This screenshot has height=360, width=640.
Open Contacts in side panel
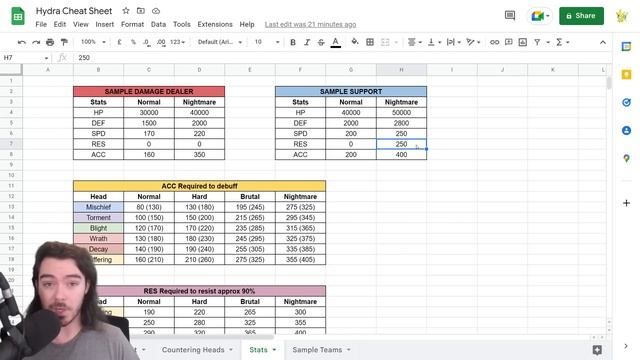click(x=626, y=131)
